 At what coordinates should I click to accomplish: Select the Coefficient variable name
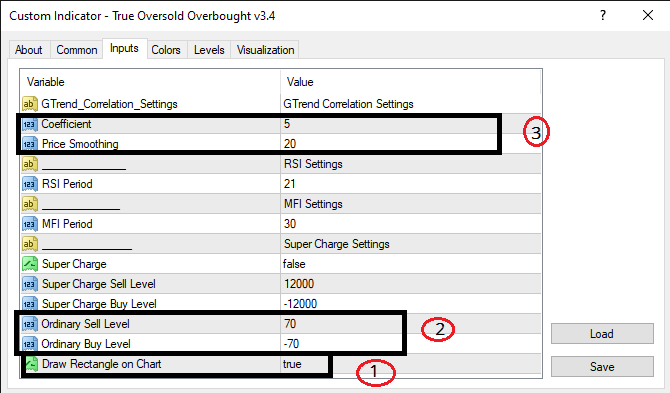(x=66, y=124)
